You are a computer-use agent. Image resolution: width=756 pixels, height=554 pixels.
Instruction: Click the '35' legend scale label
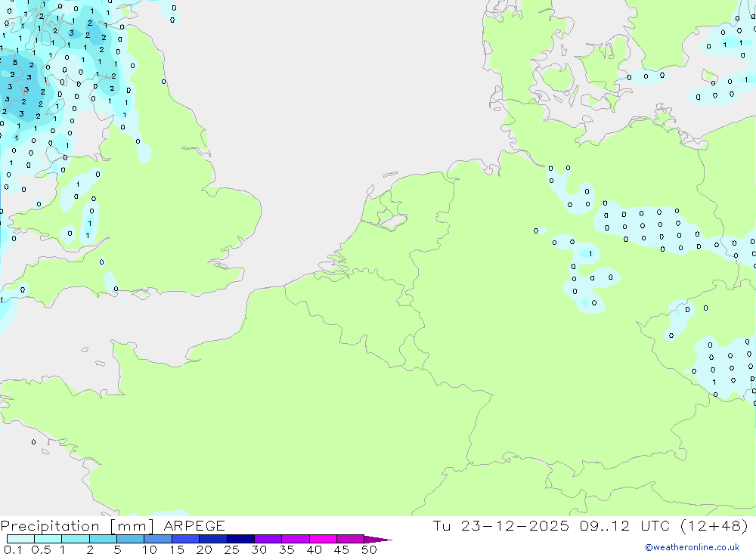click(x=287, y=549)
